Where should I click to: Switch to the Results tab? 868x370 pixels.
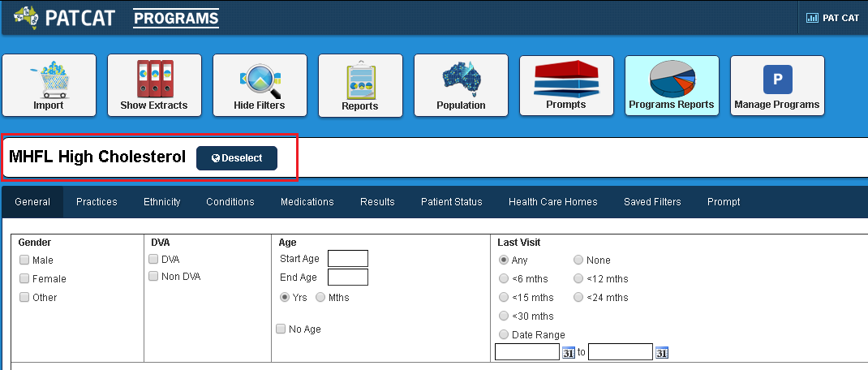pyautogui.click(x=377, y=201)
